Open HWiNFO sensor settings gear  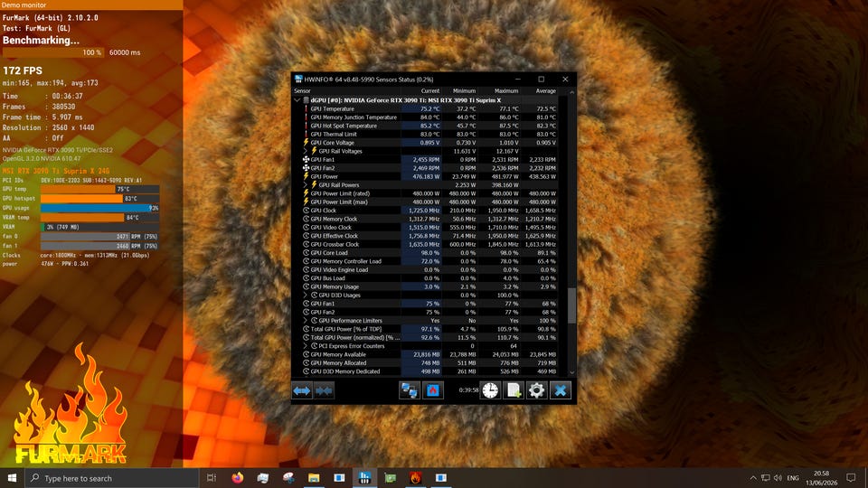(536, 390)
